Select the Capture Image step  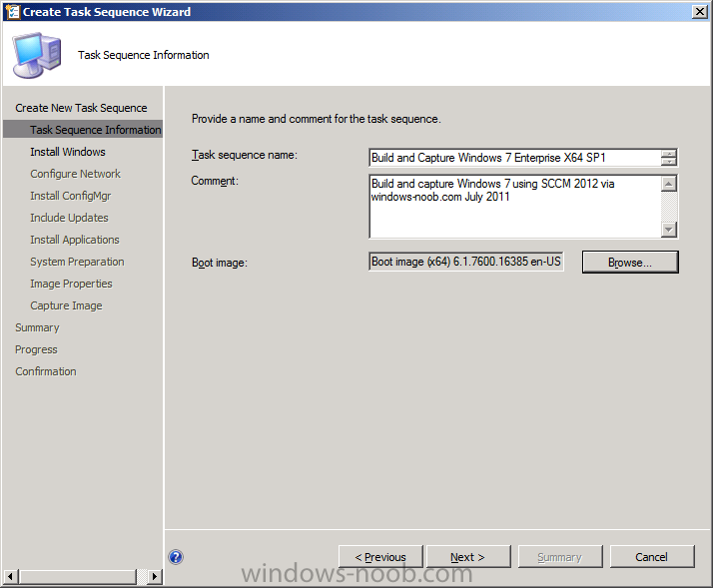click(66, 305)
